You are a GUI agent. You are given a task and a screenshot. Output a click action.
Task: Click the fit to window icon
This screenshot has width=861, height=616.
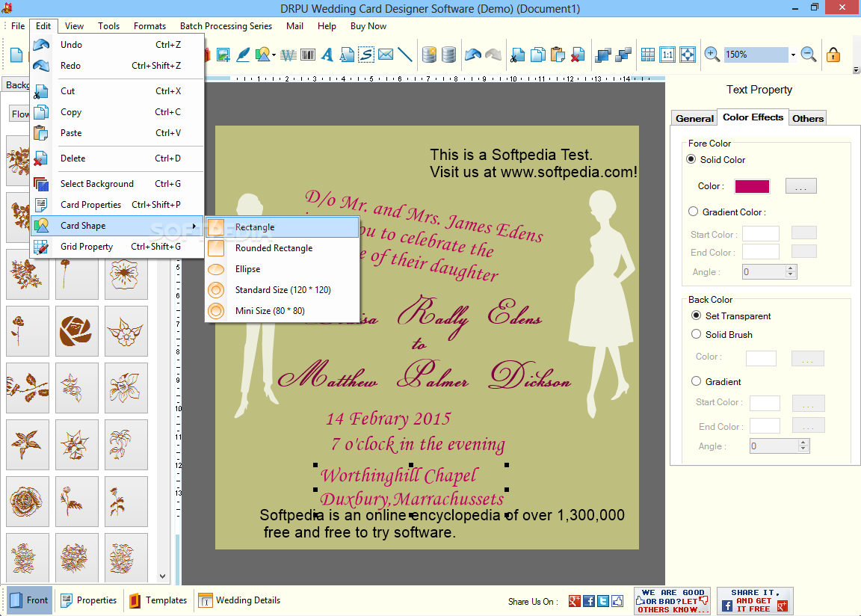688,55
